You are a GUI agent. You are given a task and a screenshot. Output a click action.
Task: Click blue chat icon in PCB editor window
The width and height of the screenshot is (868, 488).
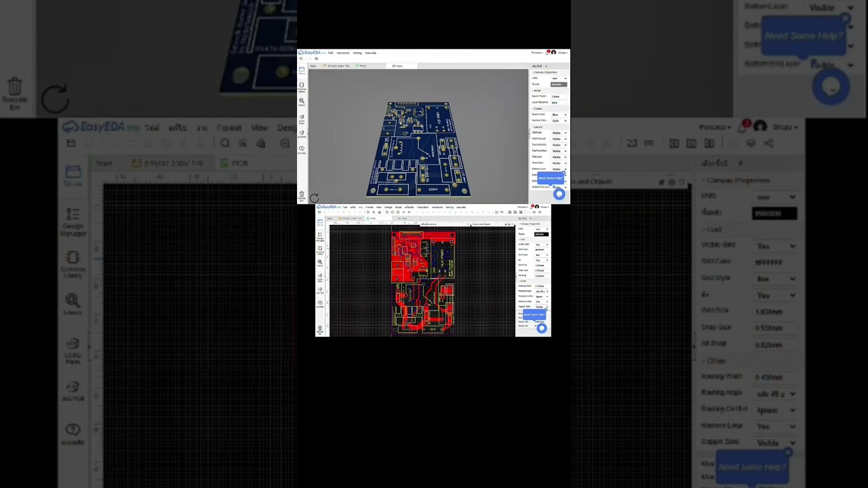[542, 328]
